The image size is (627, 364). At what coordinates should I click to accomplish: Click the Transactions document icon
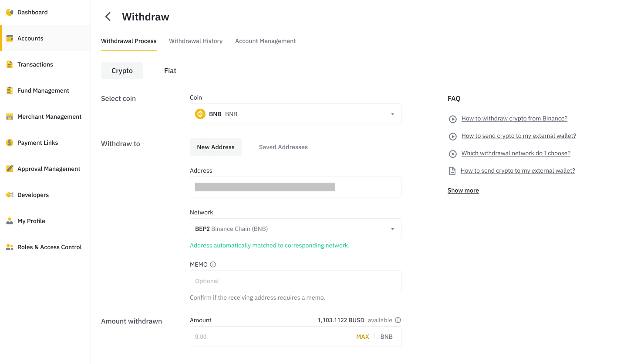point(10,64)
